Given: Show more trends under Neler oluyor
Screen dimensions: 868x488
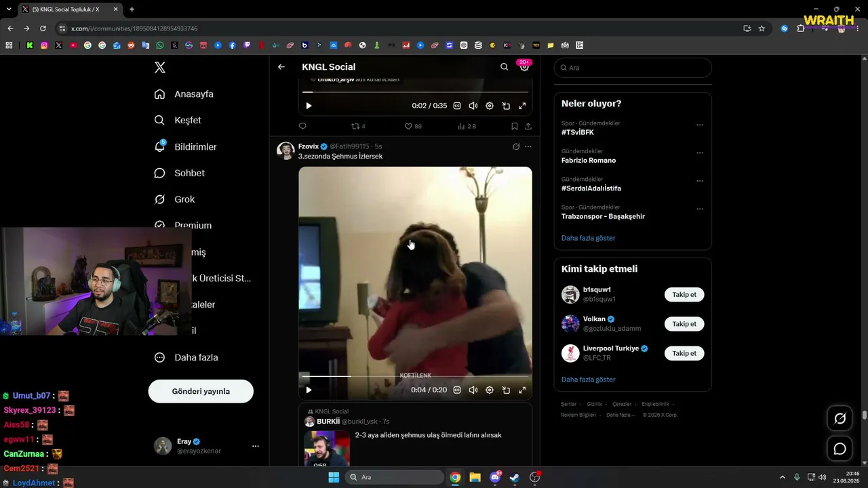Looking at the screenshot, I should point(589,238).
